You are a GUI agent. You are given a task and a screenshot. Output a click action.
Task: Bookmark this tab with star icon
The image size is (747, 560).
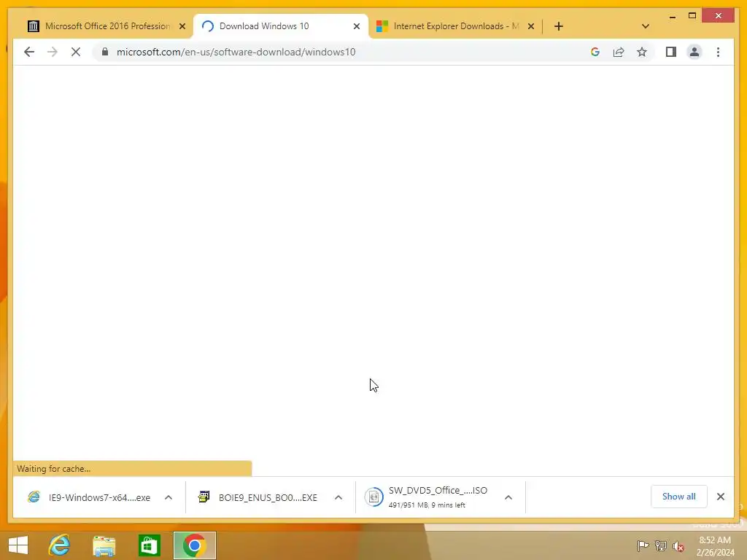click(642, 52)
